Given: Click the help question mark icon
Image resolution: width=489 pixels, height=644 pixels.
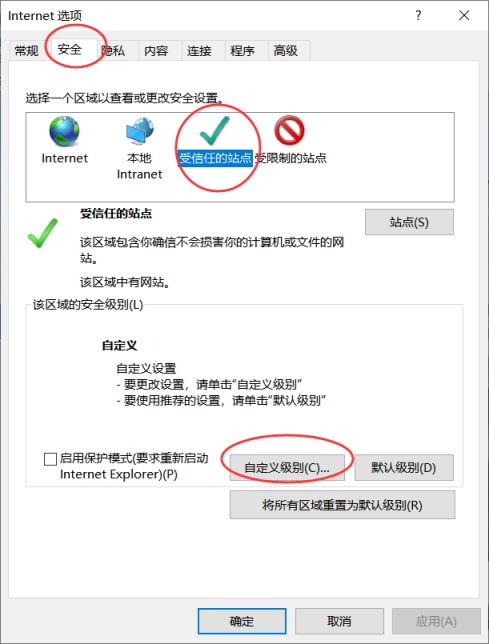Looking at the screenshot, I should tap(418, 16).
